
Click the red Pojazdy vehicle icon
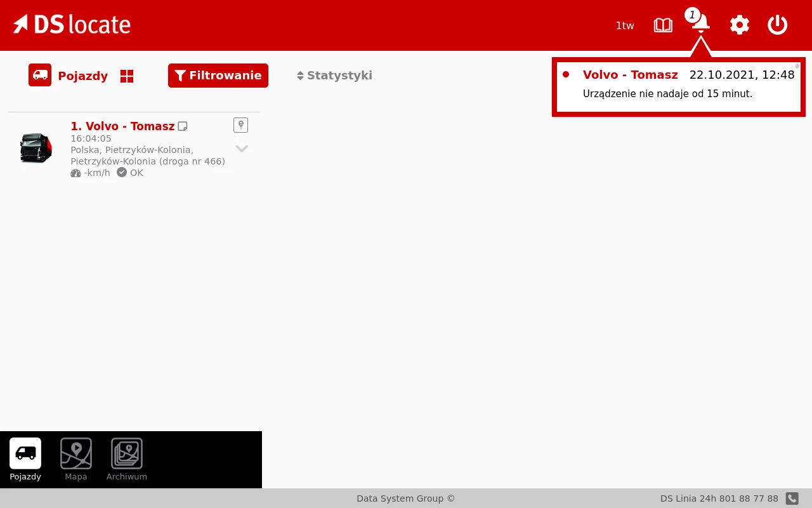point(40,75)
